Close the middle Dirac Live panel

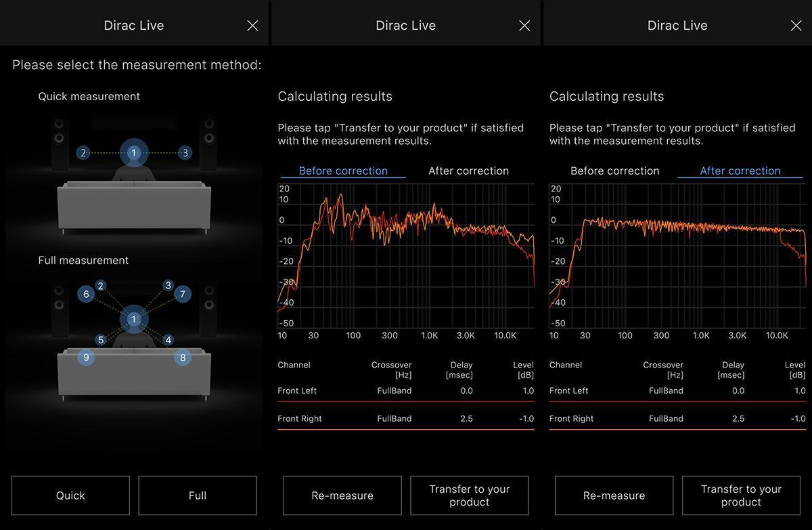(524, 26)
